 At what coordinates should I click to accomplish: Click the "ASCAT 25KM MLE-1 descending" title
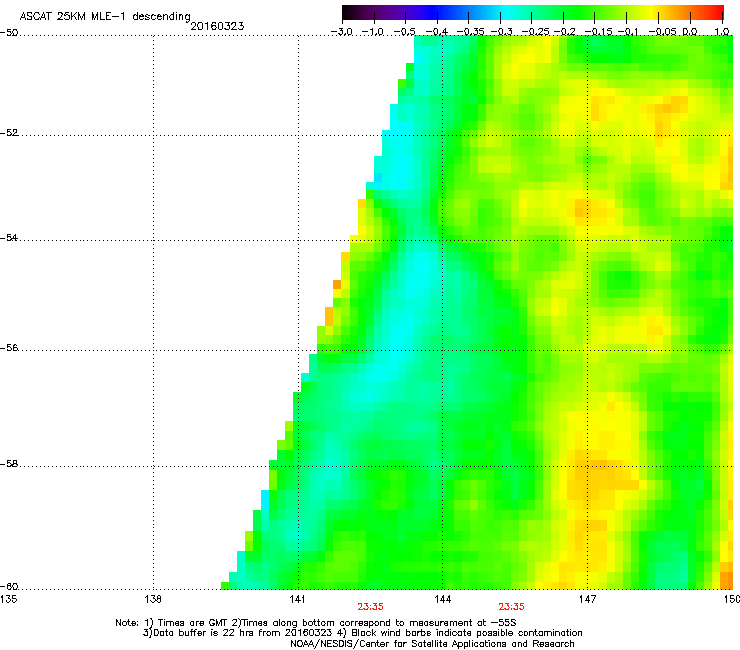[105, 17]
